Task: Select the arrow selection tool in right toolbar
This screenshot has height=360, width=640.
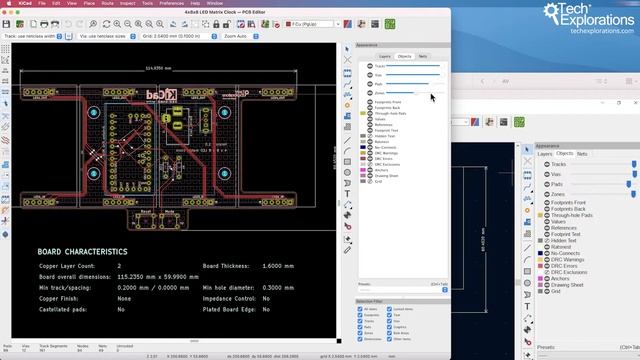Action: [x=347, y=49]
